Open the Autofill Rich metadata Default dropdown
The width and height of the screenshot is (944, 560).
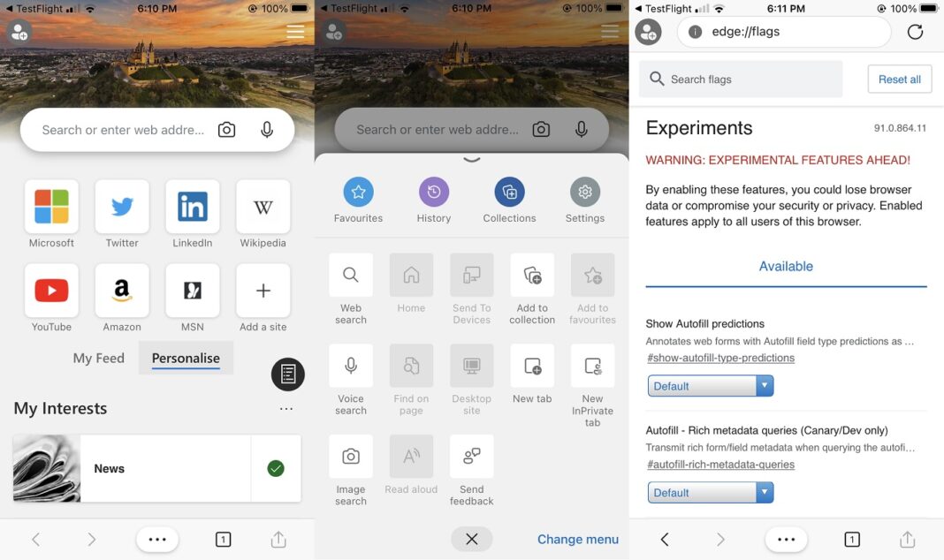(x=711, y=493)
